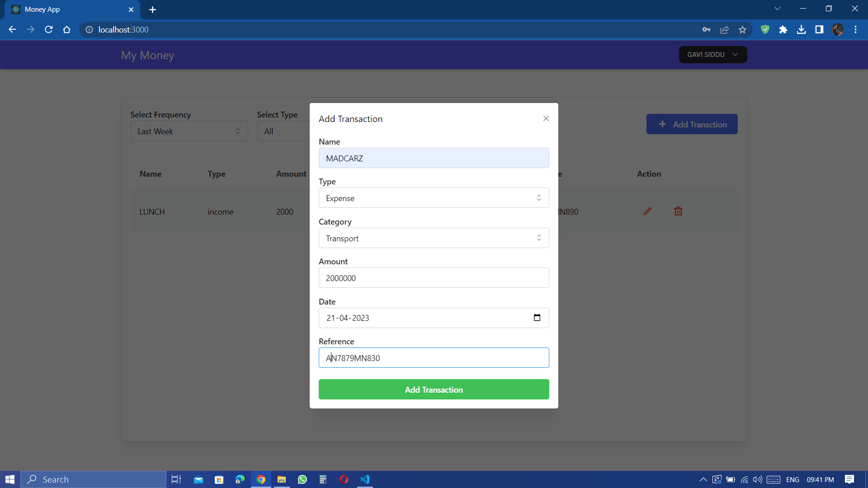This screenshot has width=868, height=488.
Task: Submit the green Add Transaction button
Action: pos(434,389)
